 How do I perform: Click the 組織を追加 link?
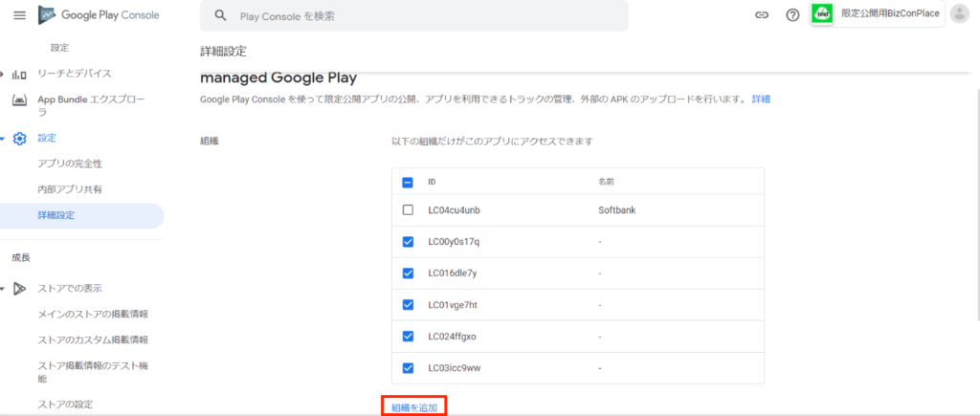click(413, 407)
